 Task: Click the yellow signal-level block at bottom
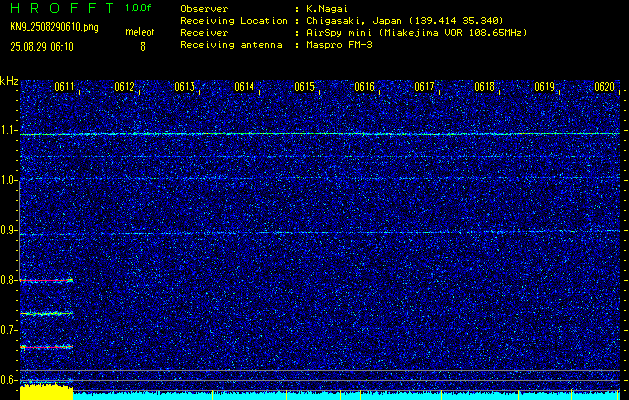pos(47,392)
